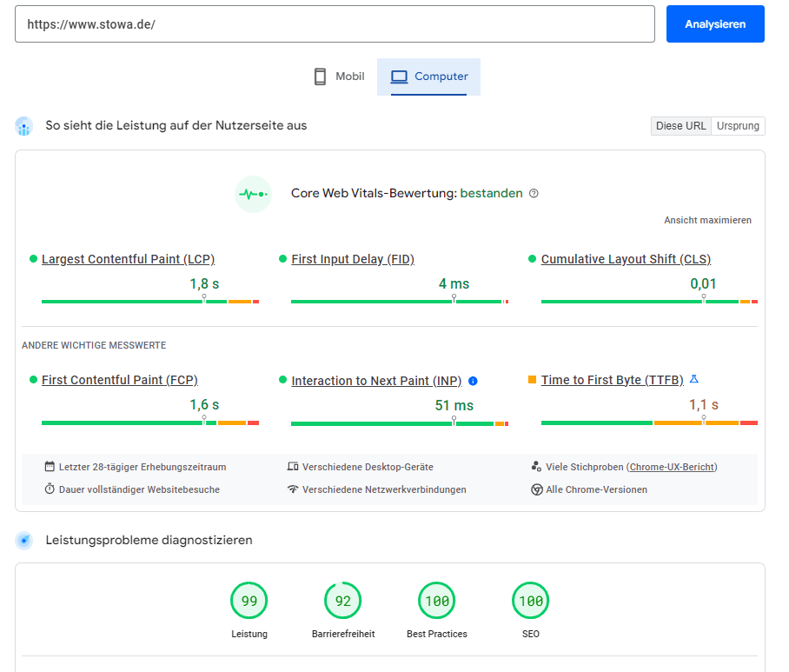The width and height of the screenshot is (789, 672).
Task: Click the Best Practices score gauge 100
Action: click(x=437, y=601)
